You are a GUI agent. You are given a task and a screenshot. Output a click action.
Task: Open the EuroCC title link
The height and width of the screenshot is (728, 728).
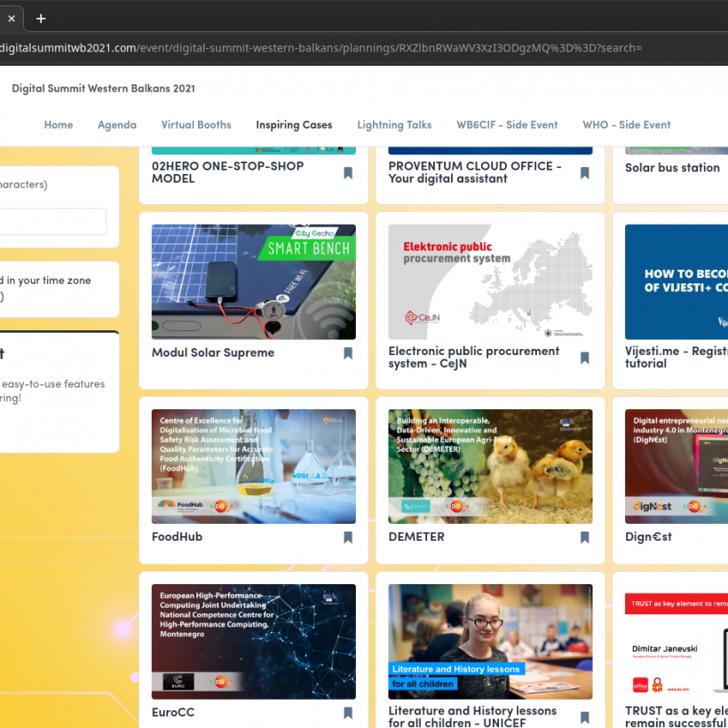coord(173,712)
